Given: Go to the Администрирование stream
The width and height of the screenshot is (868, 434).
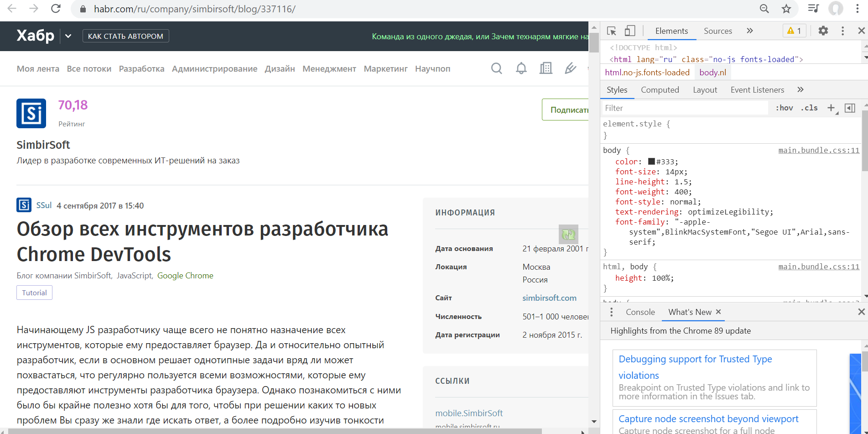Looking at the screenshot, I should pos(214,69).
